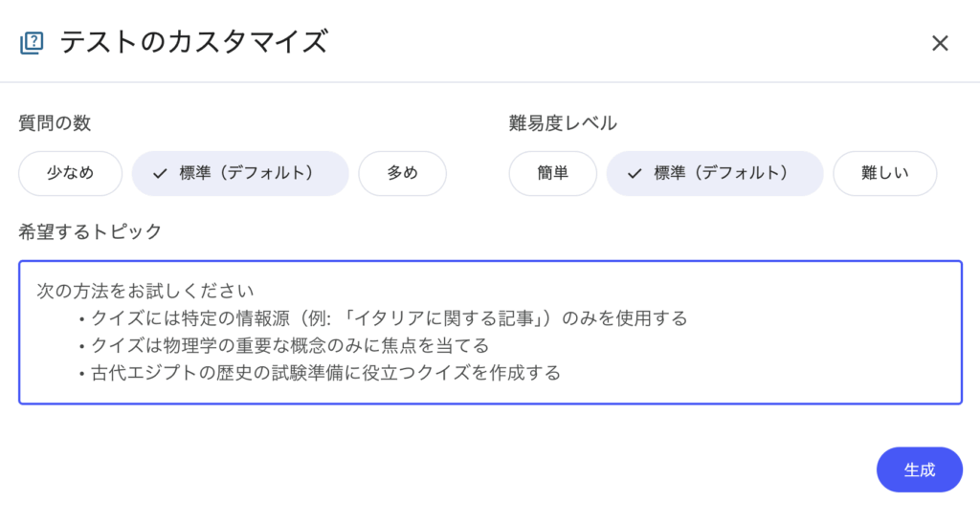Click the 次の方法をお試しください placeholder line
Image resolution: width=980 pixels, height=523 pixels.
[x=145, y=290]
